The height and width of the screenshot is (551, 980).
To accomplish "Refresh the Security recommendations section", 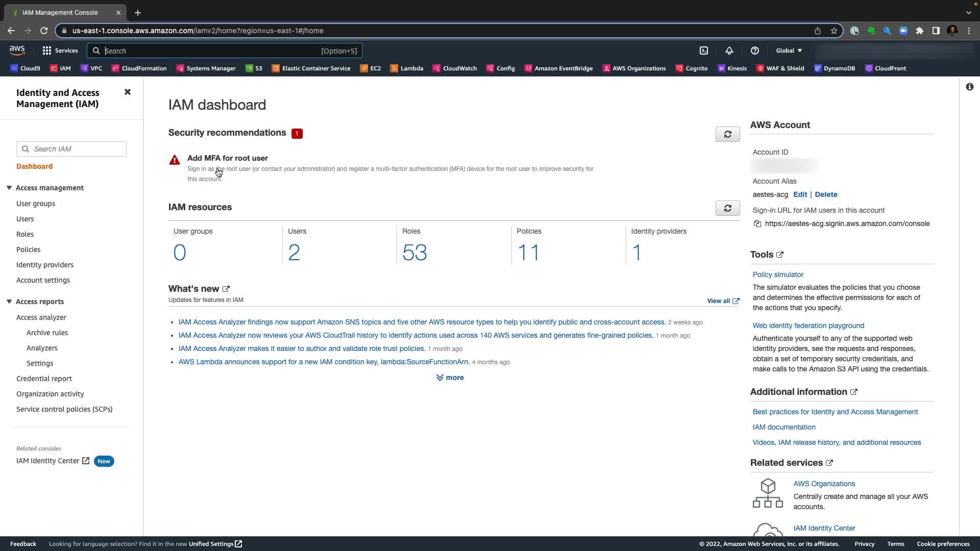I will (727, 134).
